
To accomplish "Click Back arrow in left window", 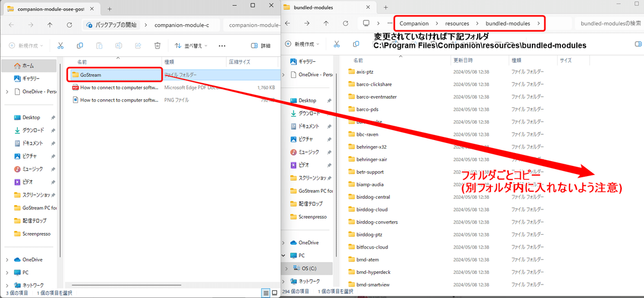I will click(x=11, y=25).
